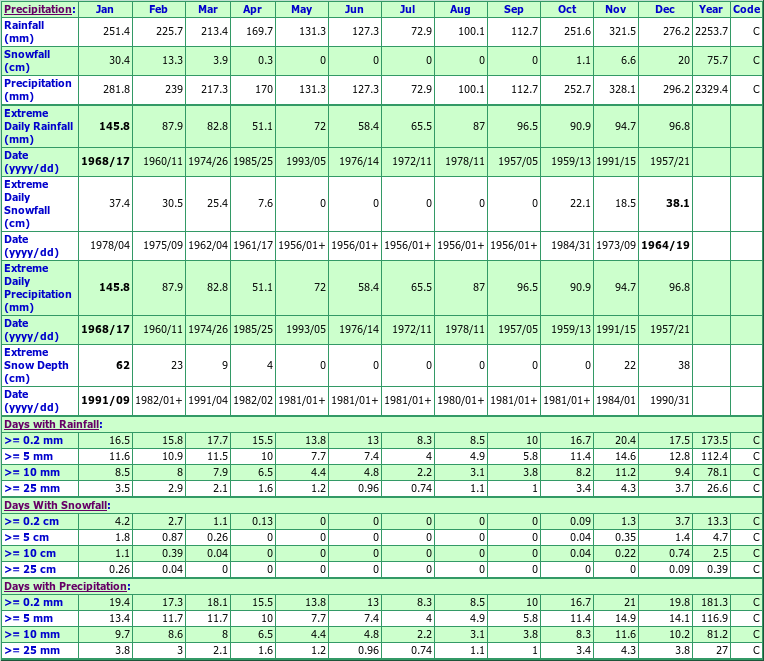
Task: Click the Snowfall (cm) row label
Action: click(x=27, y=60)
